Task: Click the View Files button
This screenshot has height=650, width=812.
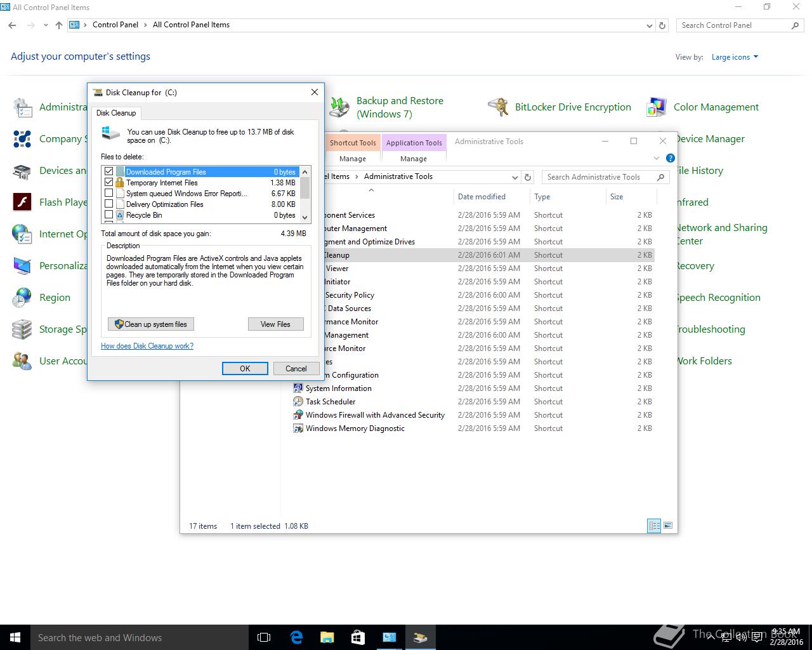Action: (x=275, y=324)
